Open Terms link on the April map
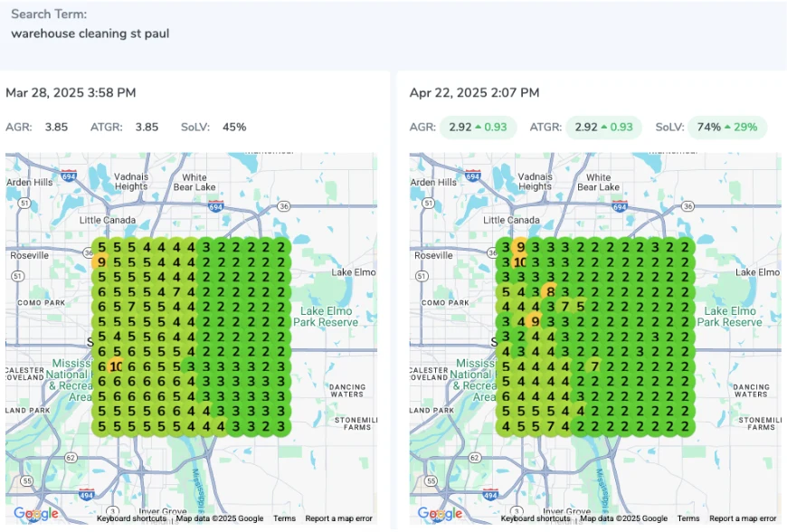 point(688,518)
